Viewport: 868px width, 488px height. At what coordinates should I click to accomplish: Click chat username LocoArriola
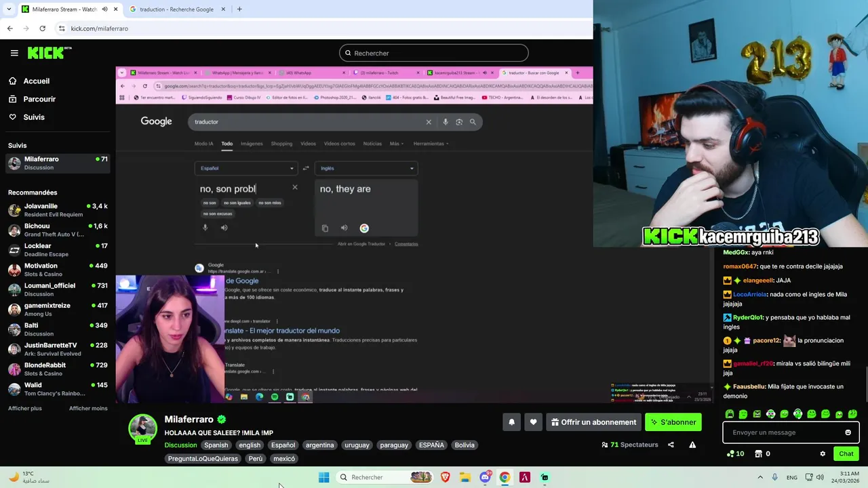(749, 295)
